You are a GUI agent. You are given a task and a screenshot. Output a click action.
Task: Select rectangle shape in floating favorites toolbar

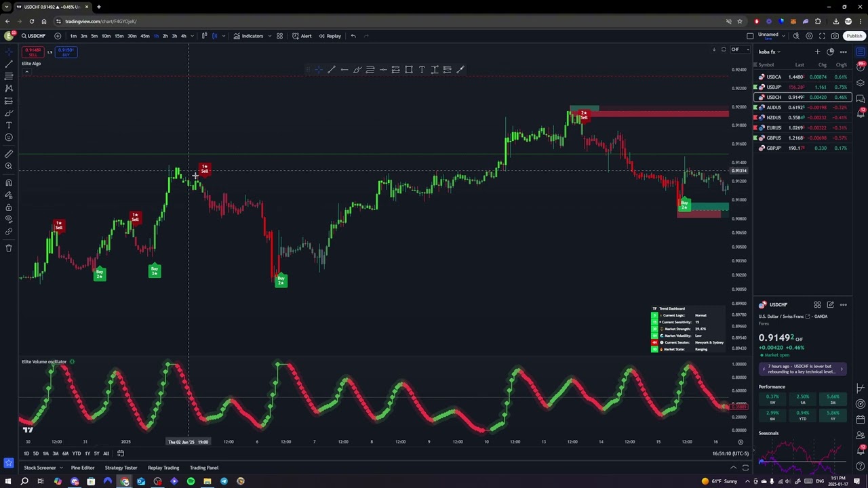(409, 70)
